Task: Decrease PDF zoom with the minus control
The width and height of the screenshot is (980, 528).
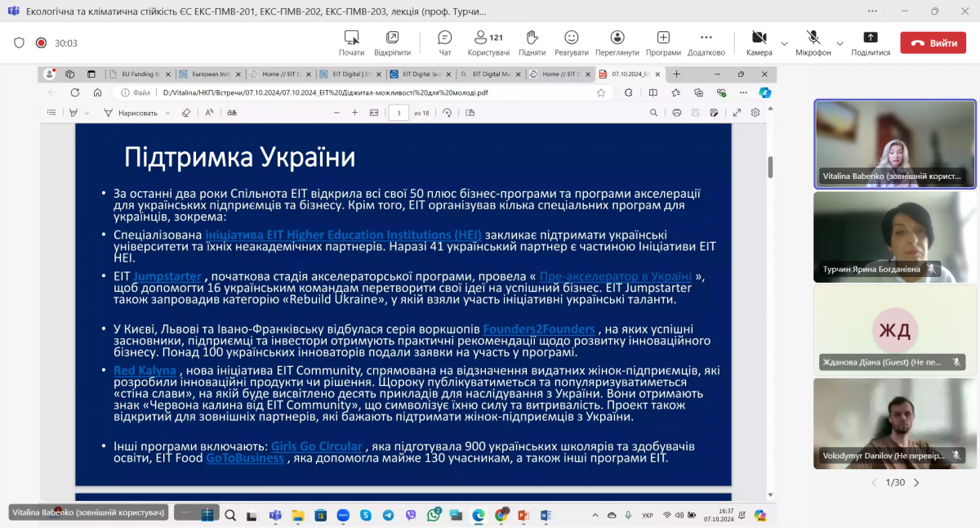Action: point(337,113)
